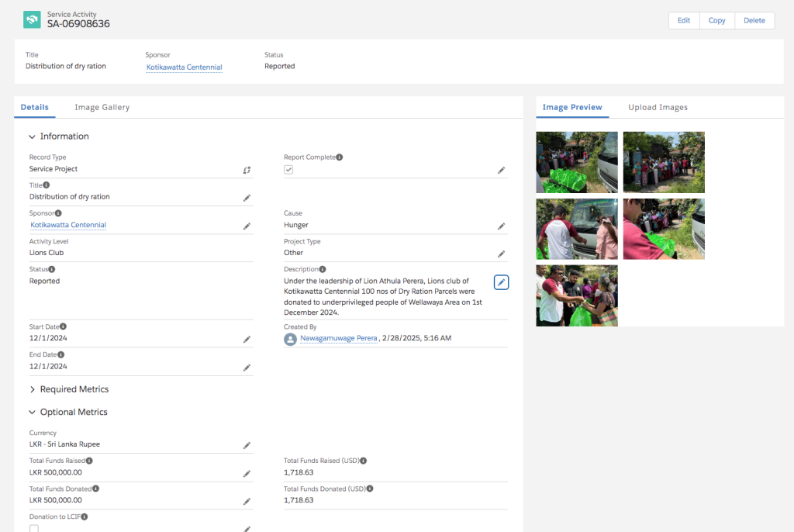
Task: Switch to the Upload Images tab
Action: click(x=658, y=107)
